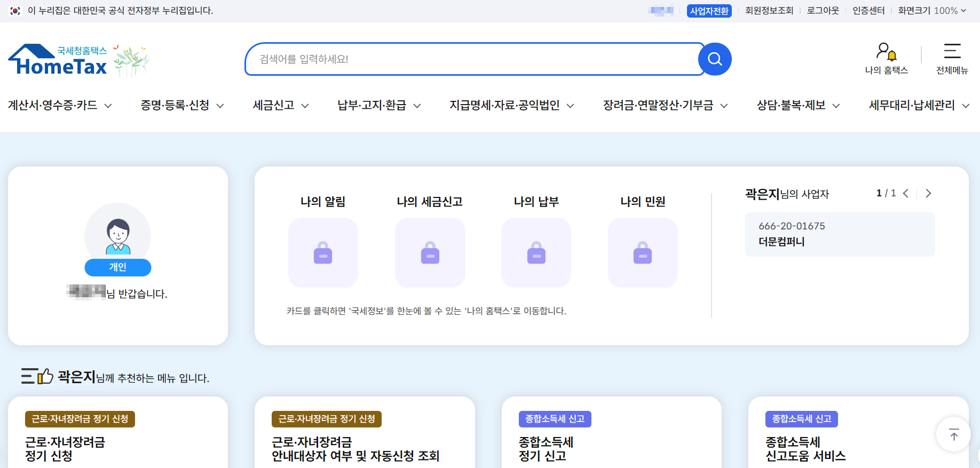Screen dimensions: 980x468
Task: Click the thumbs-up recommended menu icon
Action: (x=37, y=376)
